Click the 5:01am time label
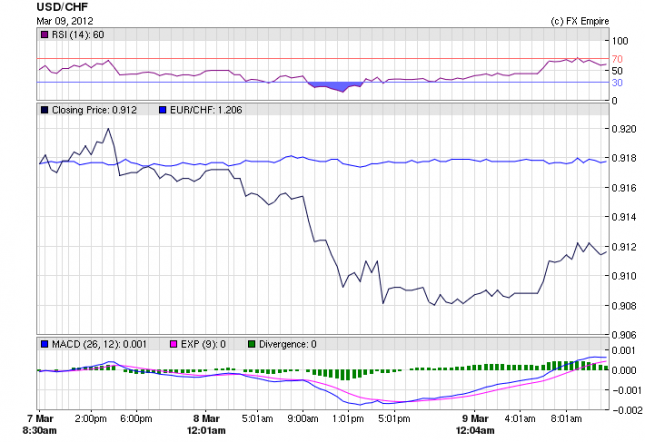The height and width of the screenshot is (442, 645). (258, 419)
